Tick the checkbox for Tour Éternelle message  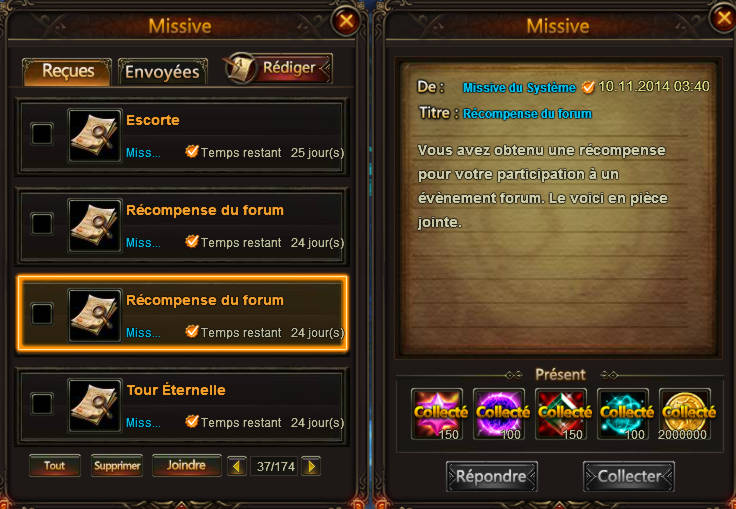42,403
